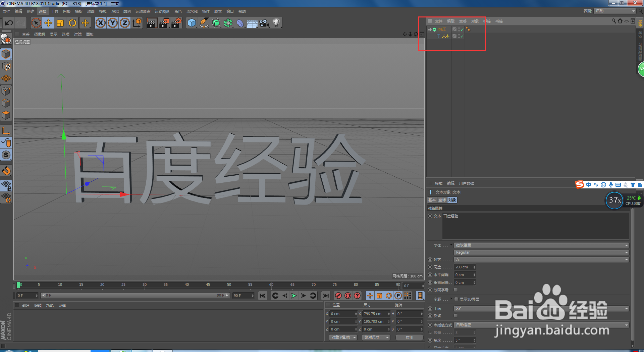Open the 纹理 menu in material manager
Viewport: 644px width, 352px height.
[62, 306]
